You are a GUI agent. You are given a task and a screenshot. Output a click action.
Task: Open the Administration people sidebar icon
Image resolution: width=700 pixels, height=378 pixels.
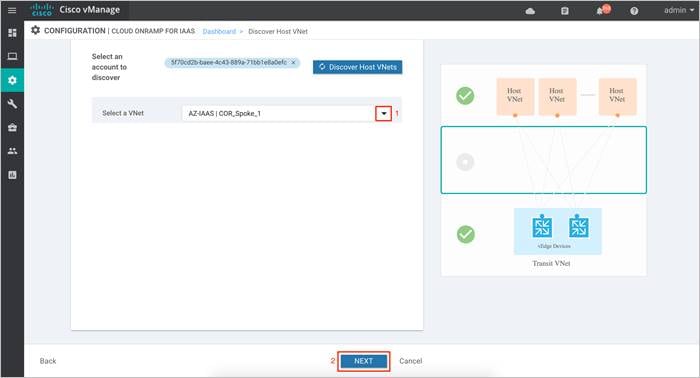tap(12, 151)
